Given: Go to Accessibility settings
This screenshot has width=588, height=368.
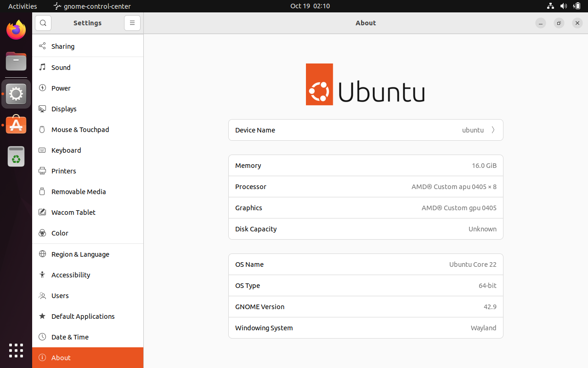Looking at the screenshot, I should (x=88, y=275).
